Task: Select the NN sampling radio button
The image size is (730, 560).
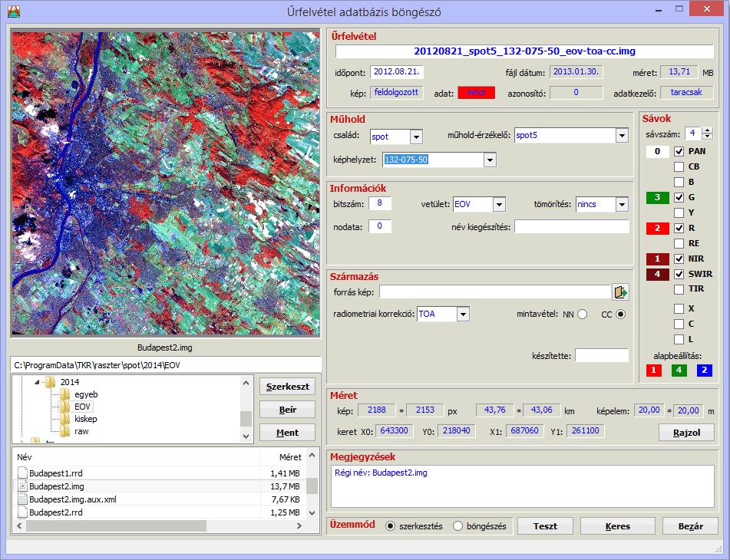Action: coord(582,315)
